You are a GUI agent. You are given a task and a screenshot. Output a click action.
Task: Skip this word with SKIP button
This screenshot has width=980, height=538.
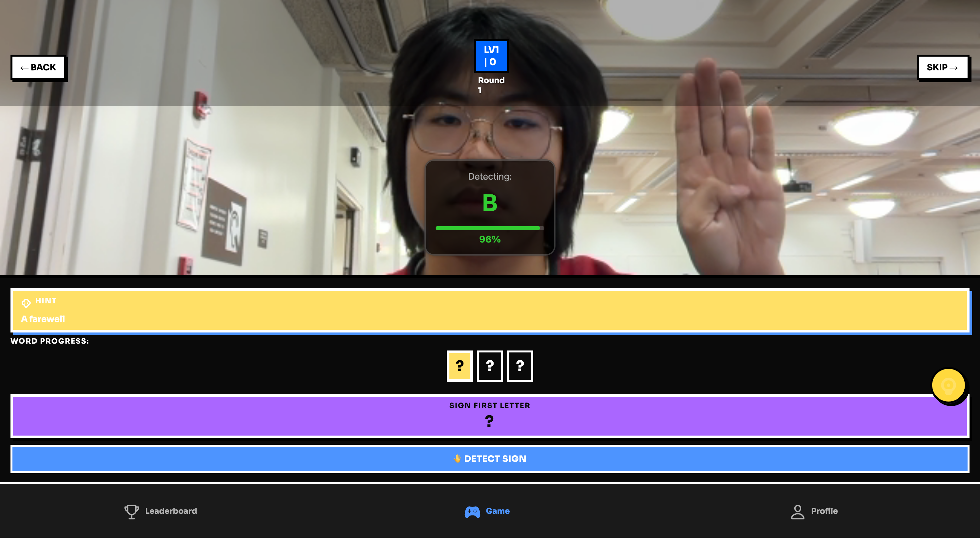point(943,68)
